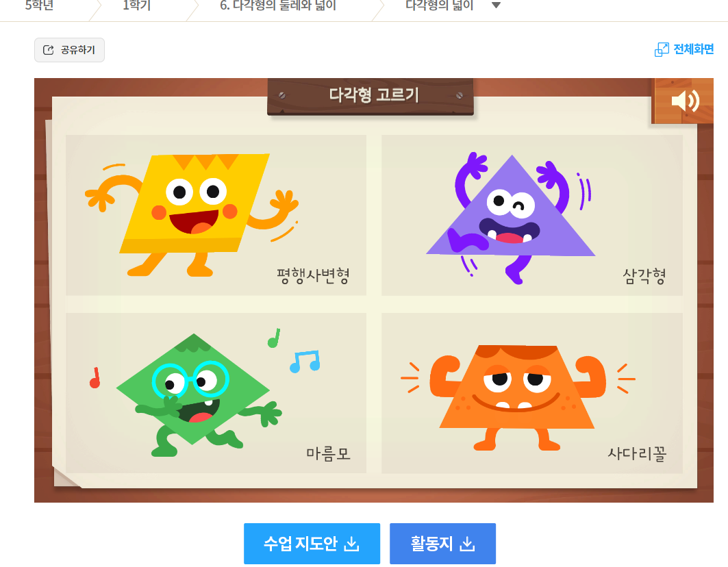Open the 6. 다각형의 둘레와 넓이 breadcrumb
Image resolution: width=728 pixels, height=567 pixels.
[x=278, y=6]
